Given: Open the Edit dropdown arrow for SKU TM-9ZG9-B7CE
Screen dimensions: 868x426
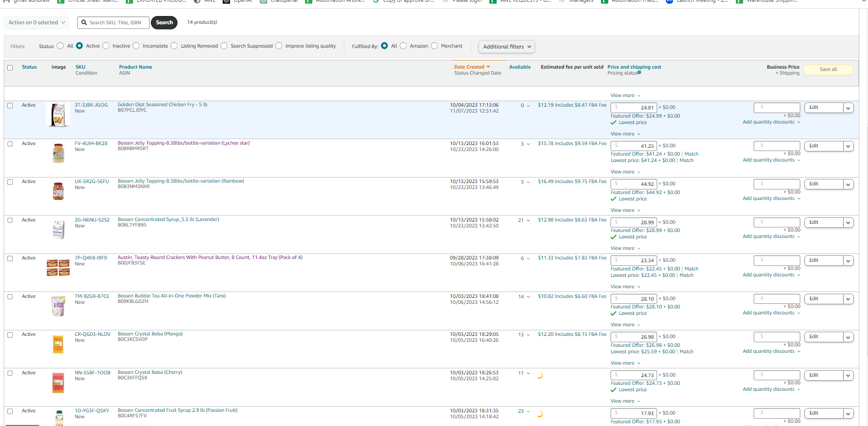Looking at the screenshot, I should tap(848, 299).
